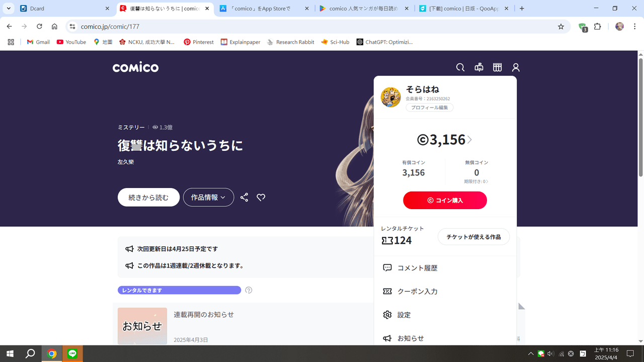
Task: Open the 地圖 maps bookmark
Action: 103,42
